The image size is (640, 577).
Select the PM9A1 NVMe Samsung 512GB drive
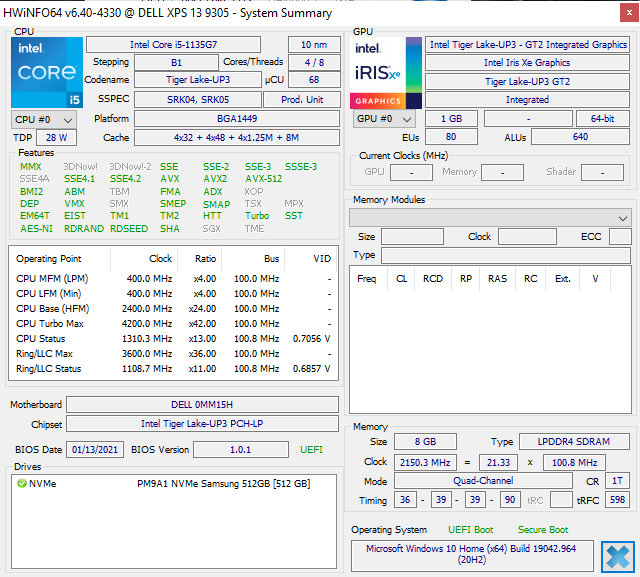point(223,484)
